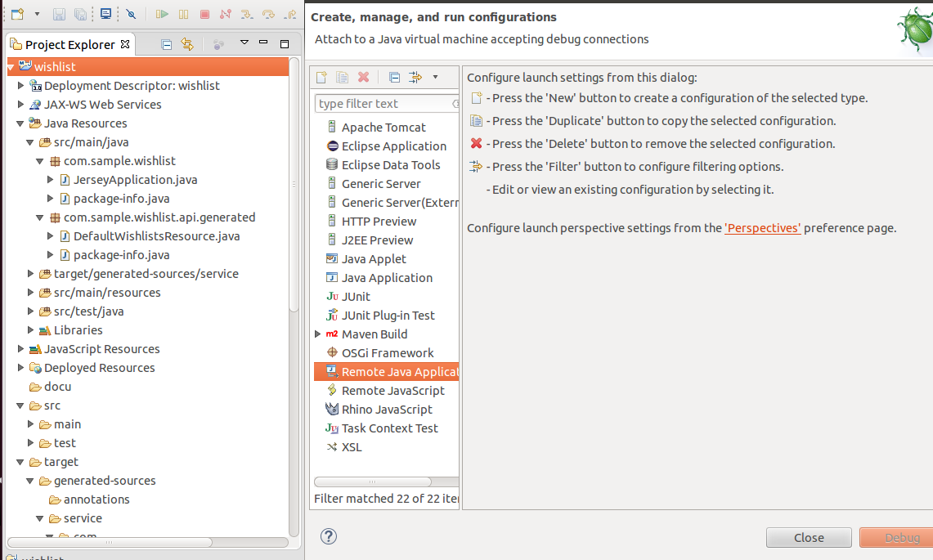Click the Terminate red square icon
Image resolution: width=933 pixels, height=560 pixels.
[204, 14]
